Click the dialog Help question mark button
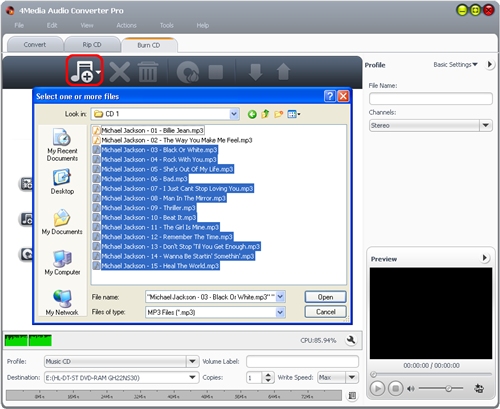The height and width of the screenshot is (409, 500). pos(329,96)
